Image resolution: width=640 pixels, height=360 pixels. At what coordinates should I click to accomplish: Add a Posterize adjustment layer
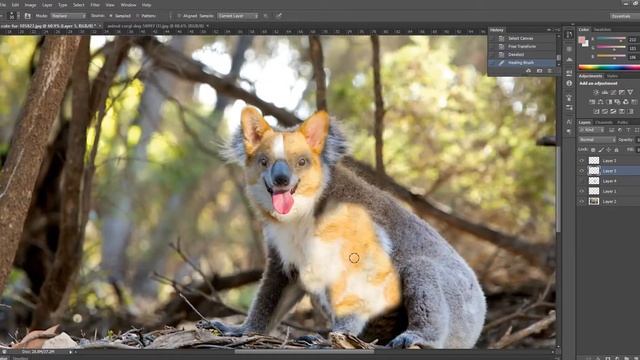point(605,111)
